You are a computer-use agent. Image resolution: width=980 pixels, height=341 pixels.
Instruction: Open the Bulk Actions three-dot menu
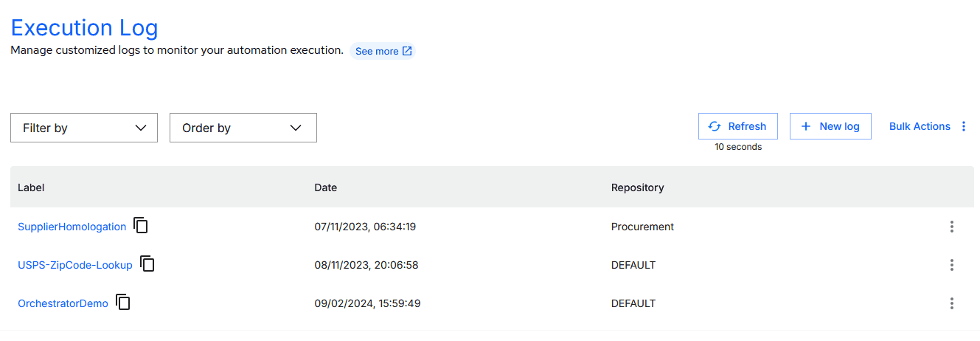964,126
